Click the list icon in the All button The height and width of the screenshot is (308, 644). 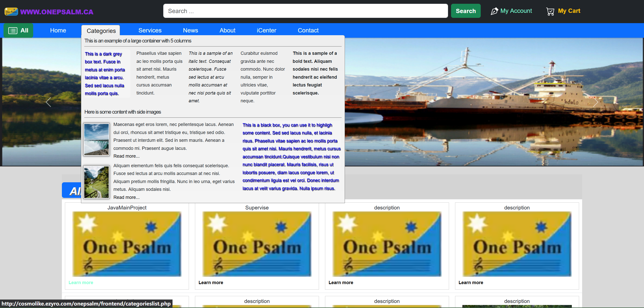tap(13, 31)
